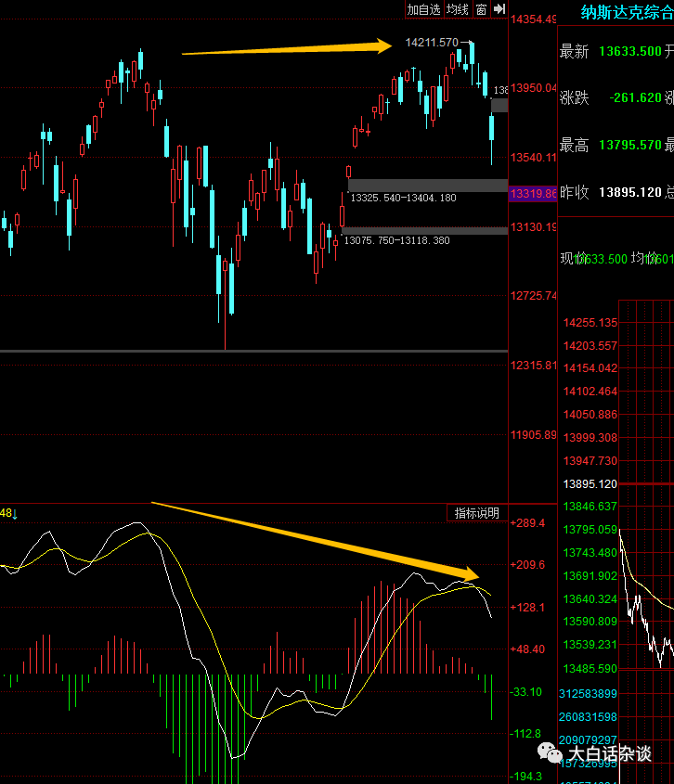This screenshot has width=674, height=784.
Task: Click the +48.40 MACD axis value
Action: tap(527, 649)
